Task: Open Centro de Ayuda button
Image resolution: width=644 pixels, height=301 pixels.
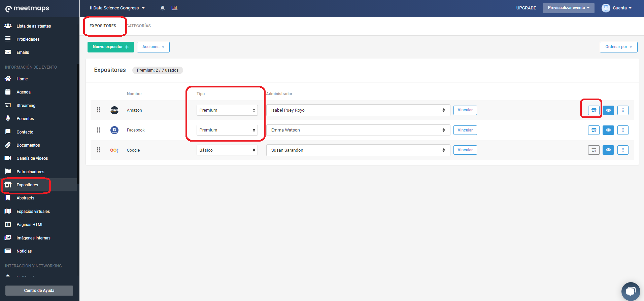Action: click(x=39, y=291)
